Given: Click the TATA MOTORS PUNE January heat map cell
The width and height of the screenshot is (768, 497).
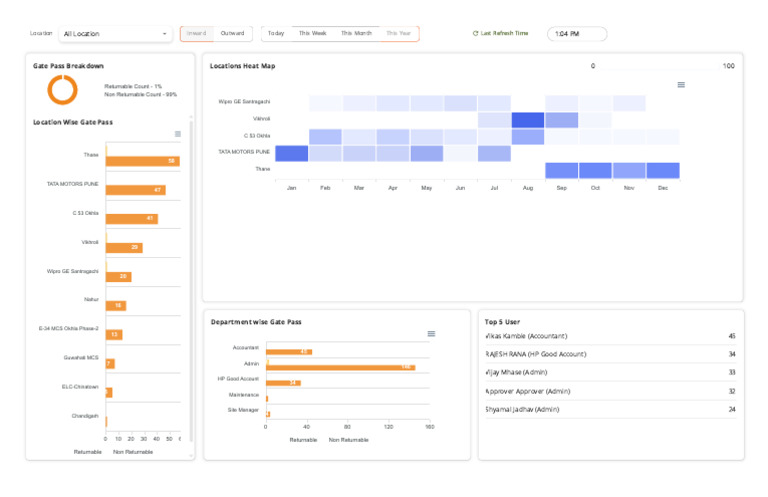Looking at the screenshot, I should (x=291, y=153).
